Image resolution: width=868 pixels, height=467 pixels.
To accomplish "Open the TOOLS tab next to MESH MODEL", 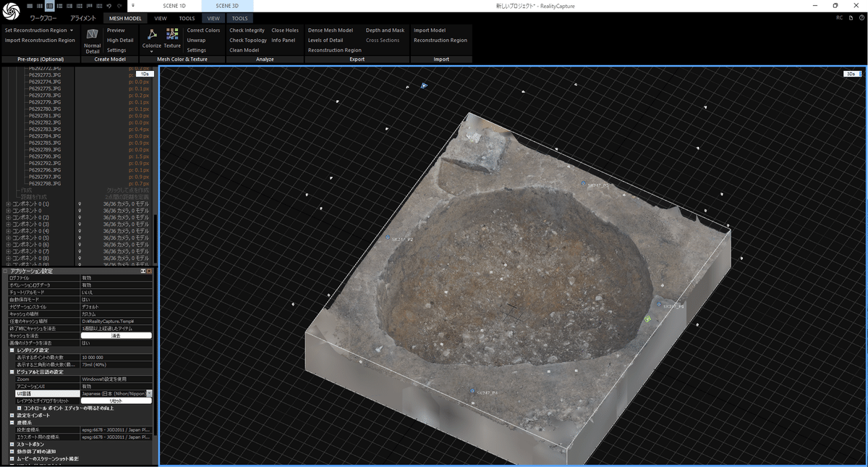I will (187, 17).
